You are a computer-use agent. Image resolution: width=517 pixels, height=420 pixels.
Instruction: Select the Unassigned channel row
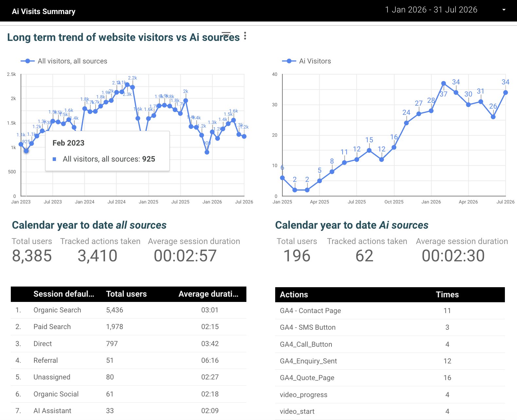pos(129,377)
